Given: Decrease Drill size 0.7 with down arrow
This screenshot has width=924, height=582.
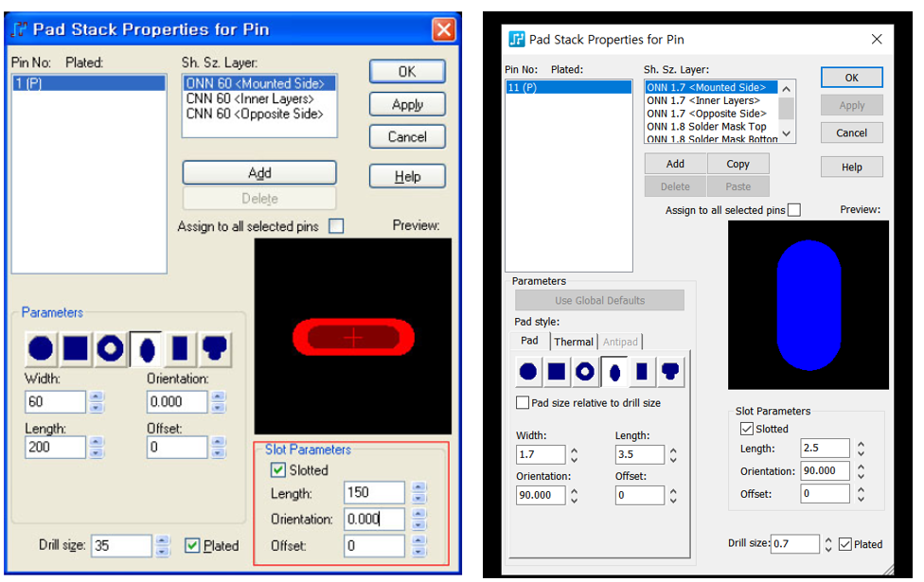Looking at the screenshot, I should [x=828, y=549].
